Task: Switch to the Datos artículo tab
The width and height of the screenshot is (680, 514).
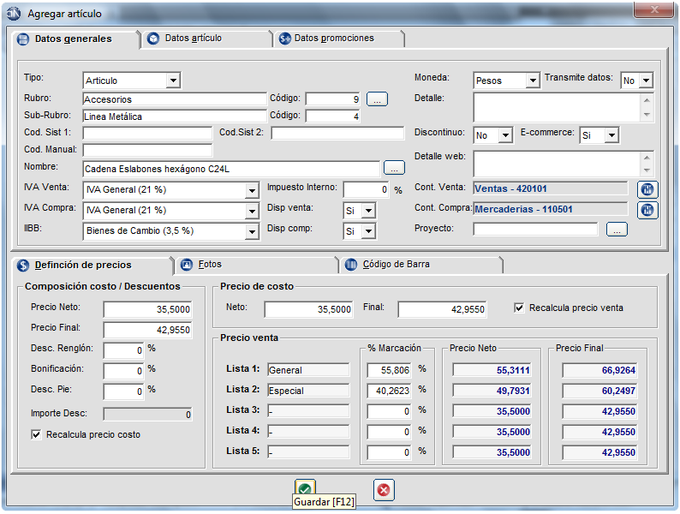Action: pos(207,39)
